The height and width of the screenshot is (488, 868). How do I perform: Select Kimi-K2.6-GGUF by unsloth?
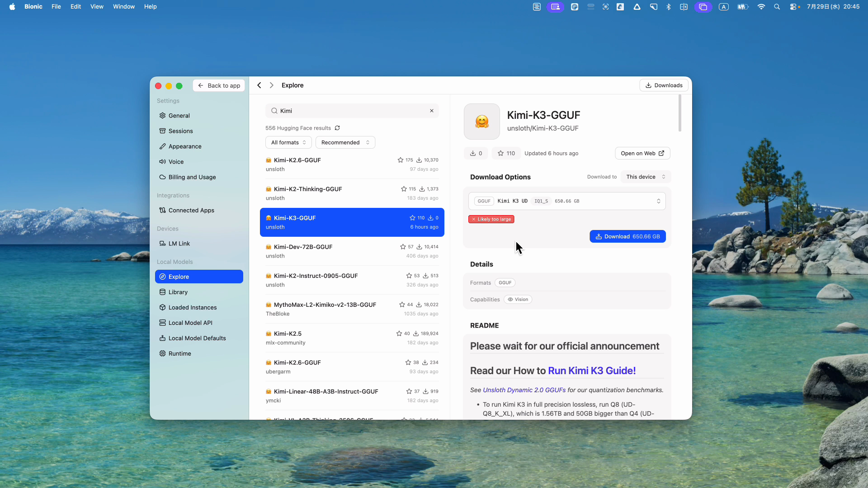coord(352,164)
